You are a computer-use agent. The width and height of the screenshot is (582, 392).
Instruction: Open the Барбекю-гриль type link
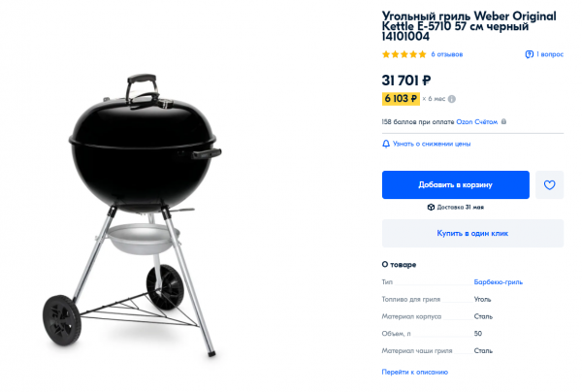tap(499, 282)
